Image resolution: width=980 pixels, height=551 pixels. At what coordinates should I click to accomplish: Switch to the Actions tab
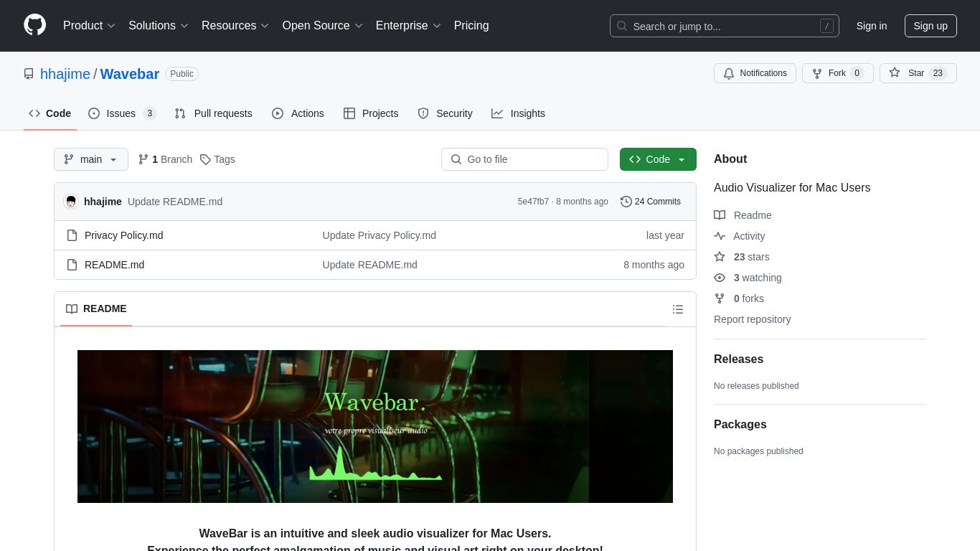[x=298, y=113]
